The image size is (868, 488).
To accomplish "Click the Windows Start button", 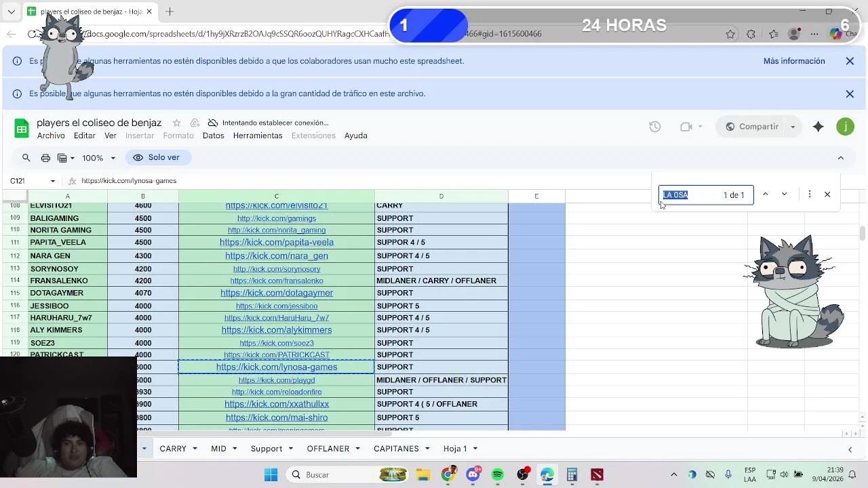I will [x=271, y=474].
